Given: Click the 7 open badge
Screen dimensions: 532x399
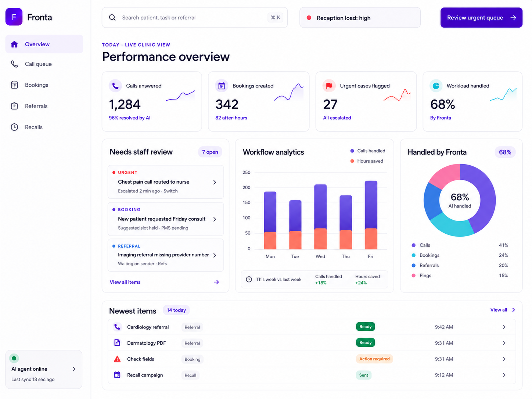Looking at the screenshot, I should point(210,152).
